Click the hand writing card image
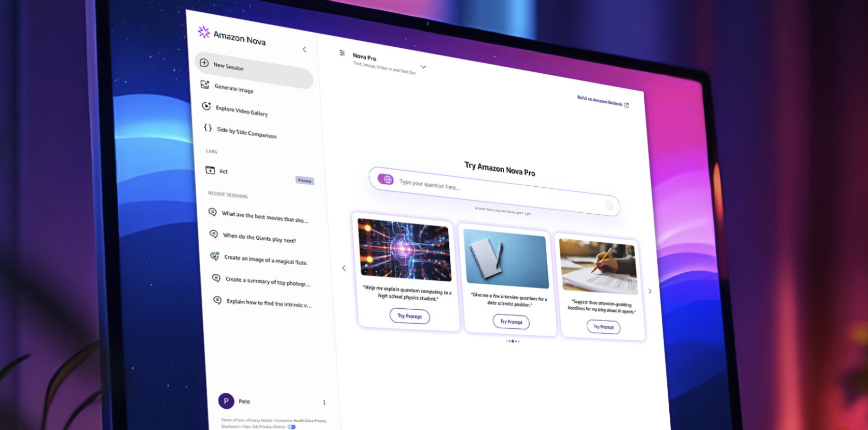This screenshot has height=430, width=868. point(598,266)
